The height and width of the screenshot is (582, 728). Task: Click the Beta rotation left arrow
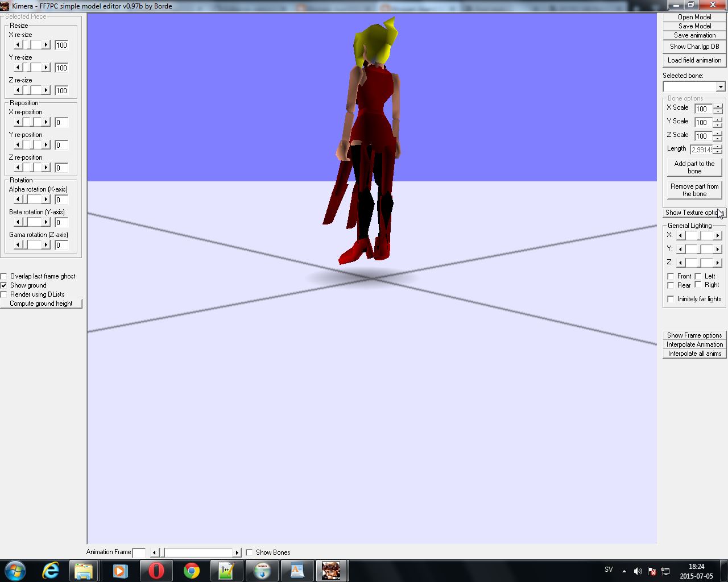pyautogui.click(x=18, y=222)
